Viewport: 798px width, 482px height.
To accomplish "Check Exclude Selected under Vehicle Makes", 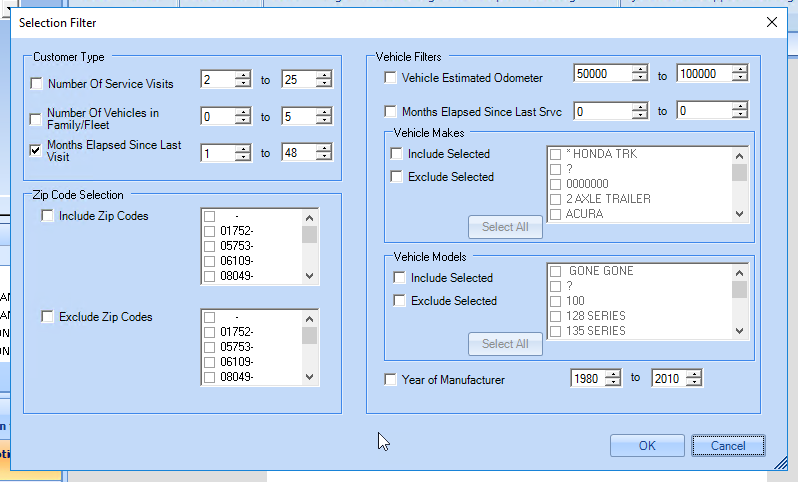I will [x=397, y=177].
